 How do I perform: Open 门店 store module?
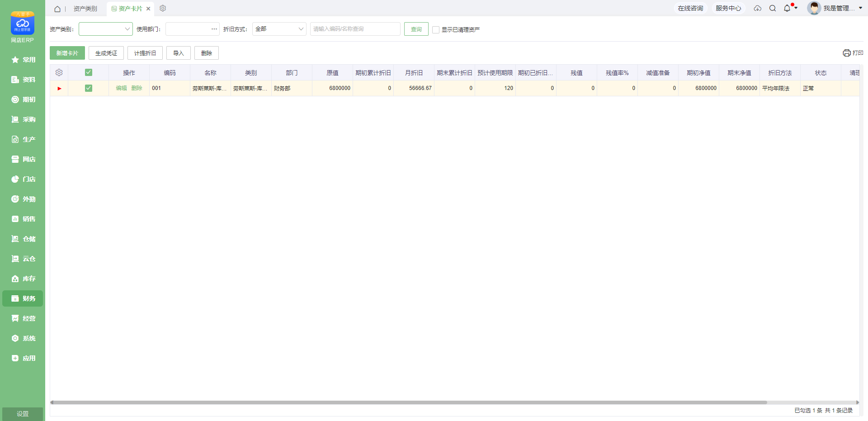pyautogui.click(x=23, y=179)
